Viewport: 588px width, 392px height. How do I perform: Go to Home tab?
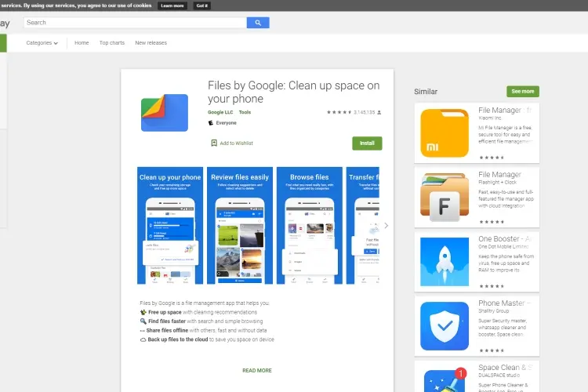[82, 43]
